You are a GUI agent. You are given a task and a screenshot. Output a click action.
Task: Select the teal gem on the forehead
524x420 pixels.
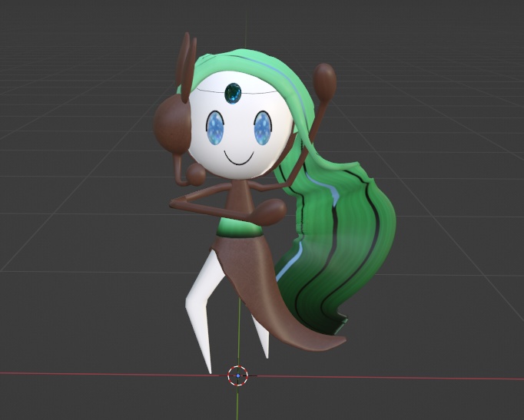(x=233, y=93)
